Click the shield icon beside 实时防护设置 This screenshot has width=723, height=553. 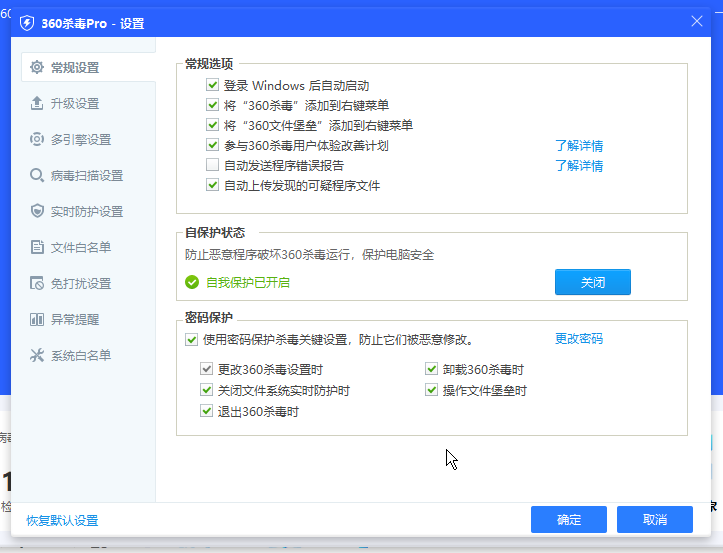pyautogui.click(x=37, y=211)
